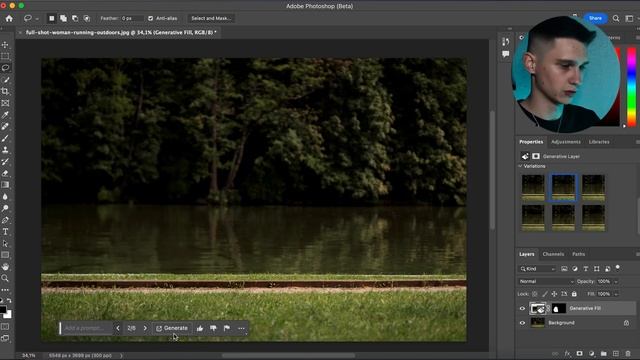Toggle the layer filtering on/off switch
Screen dimensions: 640x360
618,268
